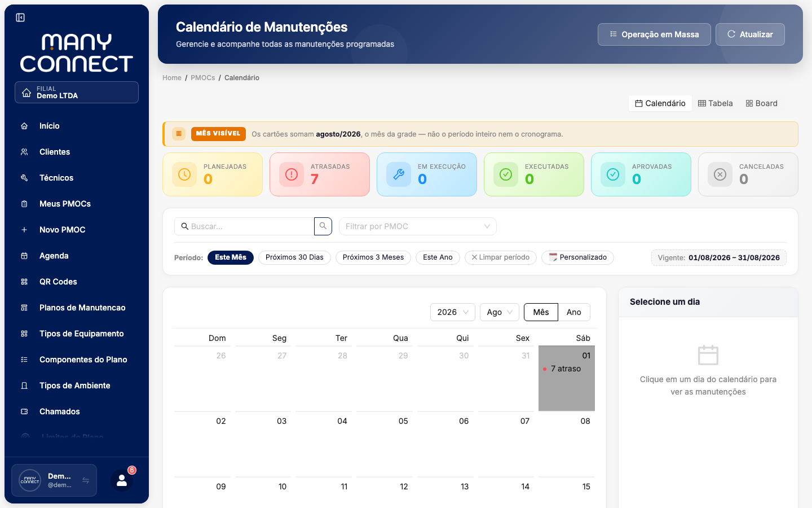Click the Aprovadas checkmark icon

click(x=613, y=174)
